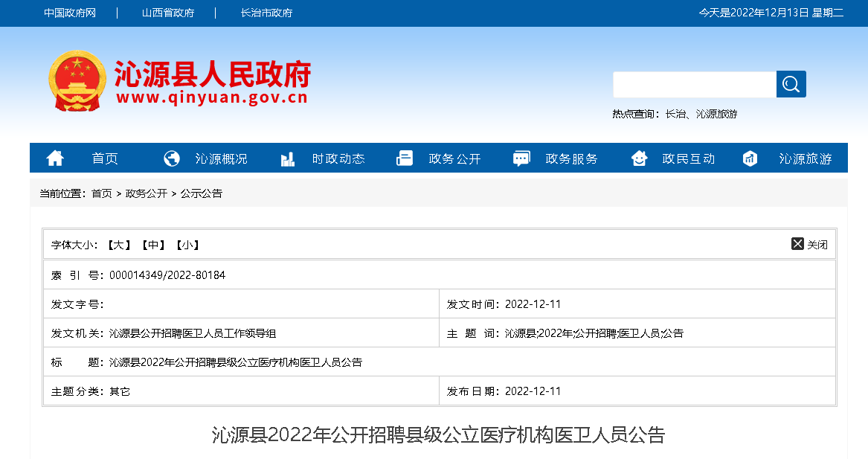
Task: Click the home icon in navigation bar
Action: pos(55,158)
